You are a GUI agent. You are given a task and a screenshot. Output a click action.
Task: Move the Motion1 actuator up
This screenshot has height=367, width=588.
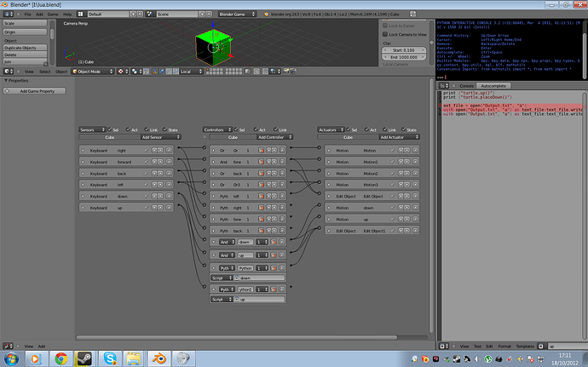[x=401, y=162]
